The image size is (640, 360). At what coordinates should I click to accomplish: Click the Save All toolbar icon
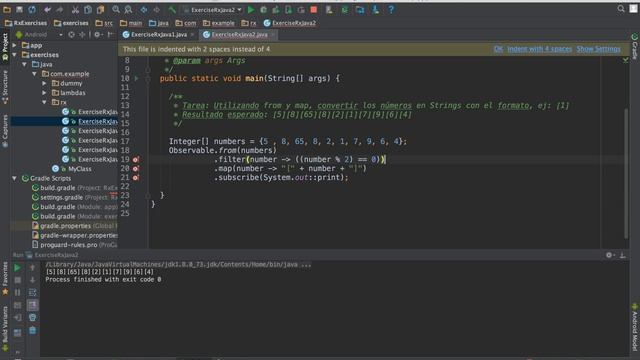pyautogui.click(x=19, y=9)
